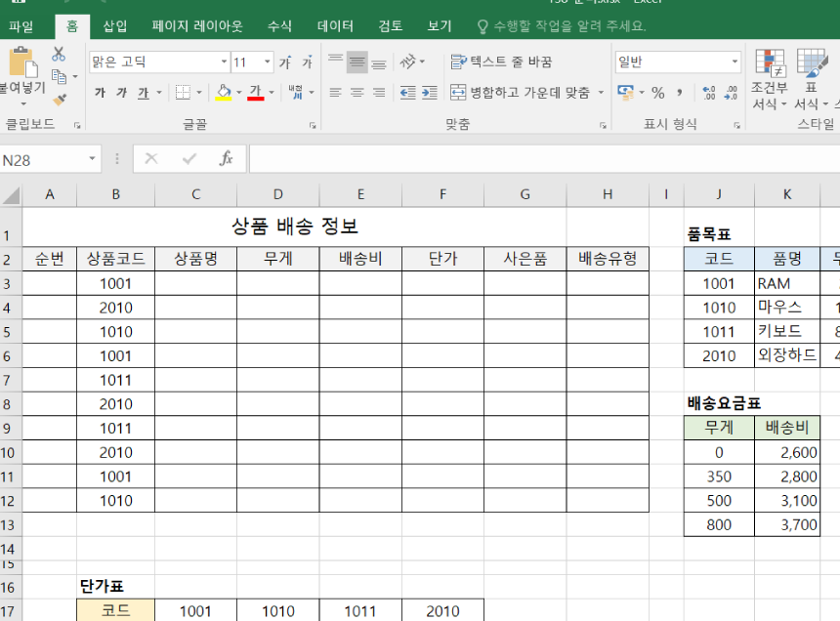Toggle underline 가 formatting
The image size is (840, 621).
pos(143,93)
